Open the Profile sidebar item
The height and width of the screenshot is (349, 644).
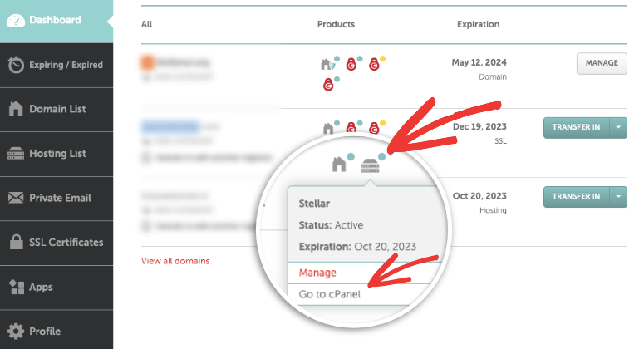pyautogui.click(x=57, y=330)
